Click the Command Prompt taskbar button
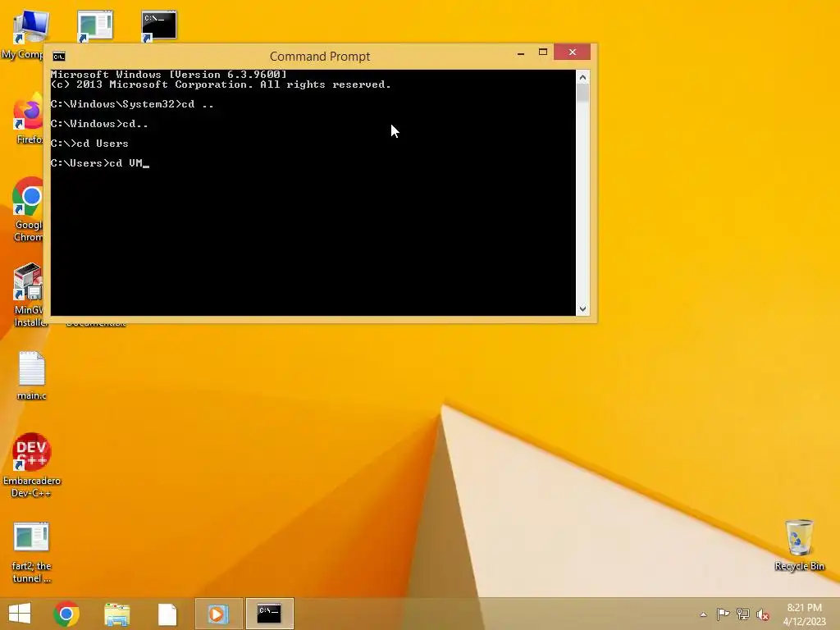This screenshot has width=840, height=630. pyautogui.click(x=269, y=614)
